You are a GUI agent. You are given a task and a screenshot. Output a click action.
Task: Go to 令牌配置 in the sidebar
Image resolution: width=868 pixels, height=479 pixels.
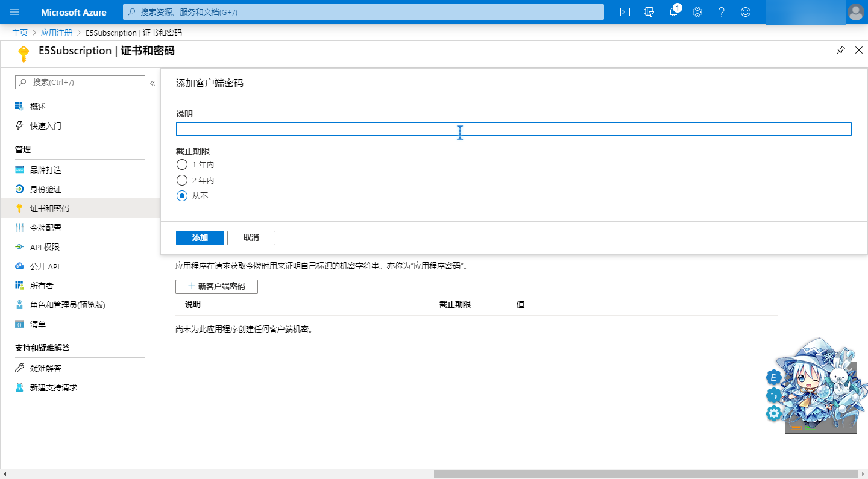46,228
